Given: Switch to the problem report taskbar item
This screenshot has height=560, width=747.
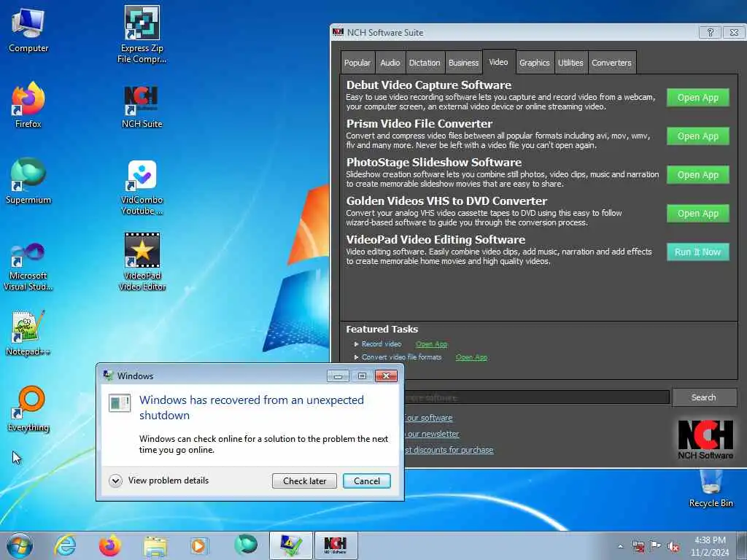Looking at the screenshot, I should tap(290, 545).
